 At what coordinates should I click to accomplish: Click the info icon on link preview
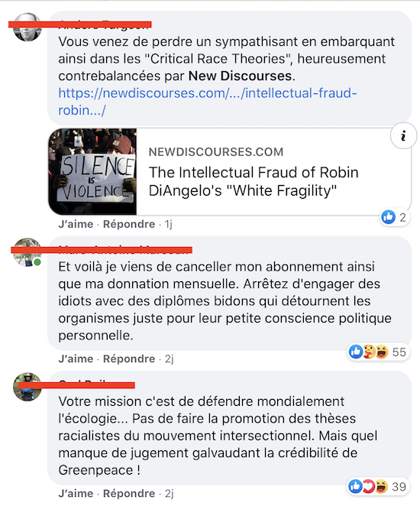(x=403, y=136)
